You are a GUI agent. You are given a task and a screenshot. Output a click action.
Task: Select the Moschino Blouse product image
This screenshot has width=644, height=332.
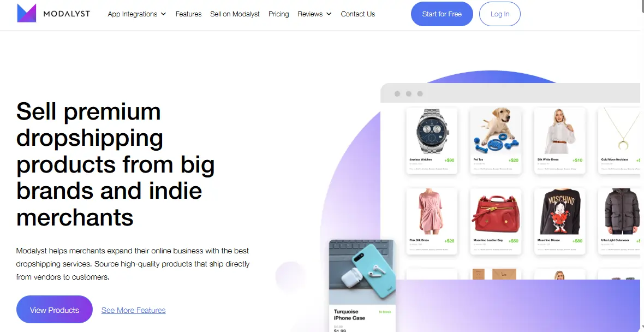(560, 212)
